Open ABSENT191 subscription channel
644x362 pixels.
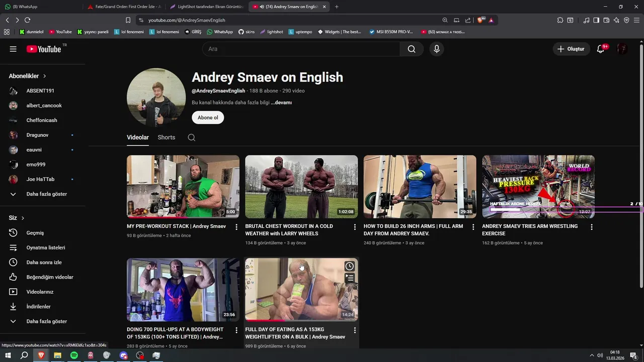click(x=40, y=91)
